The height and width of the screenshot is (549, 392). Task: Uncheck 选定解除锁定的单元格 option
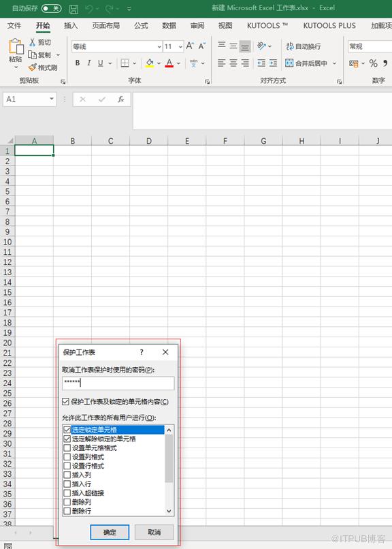click(67, 439)
